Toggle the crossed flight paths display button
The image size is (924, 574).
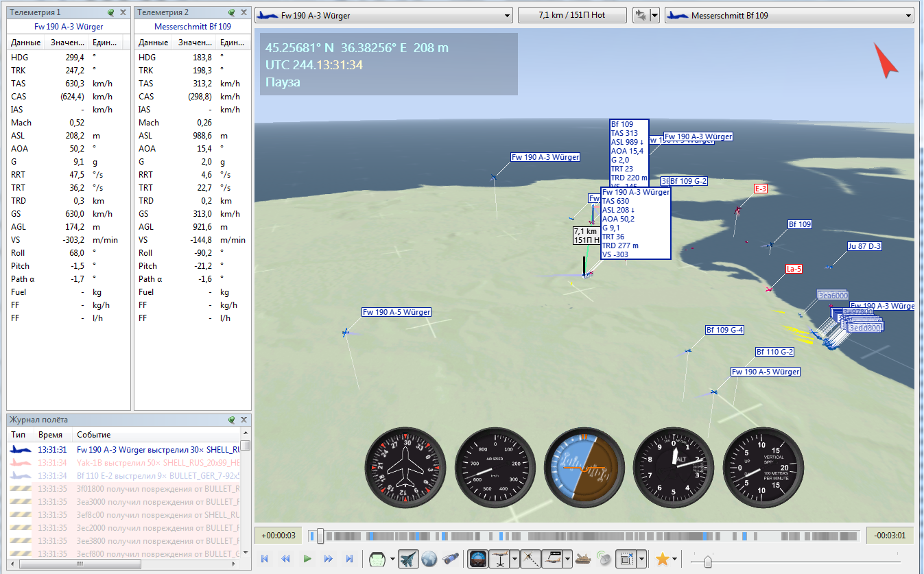pos(530,559)
